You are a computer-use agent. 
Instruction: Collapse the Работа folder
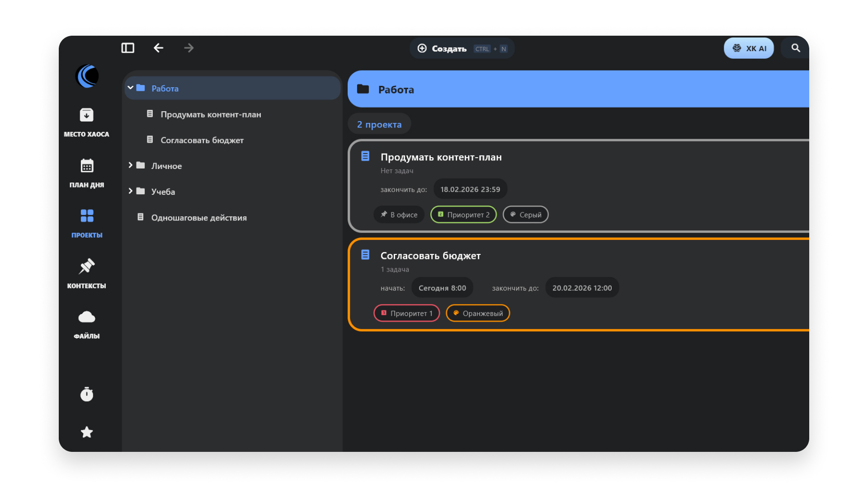pyautogui.click(x=130, y=88)
